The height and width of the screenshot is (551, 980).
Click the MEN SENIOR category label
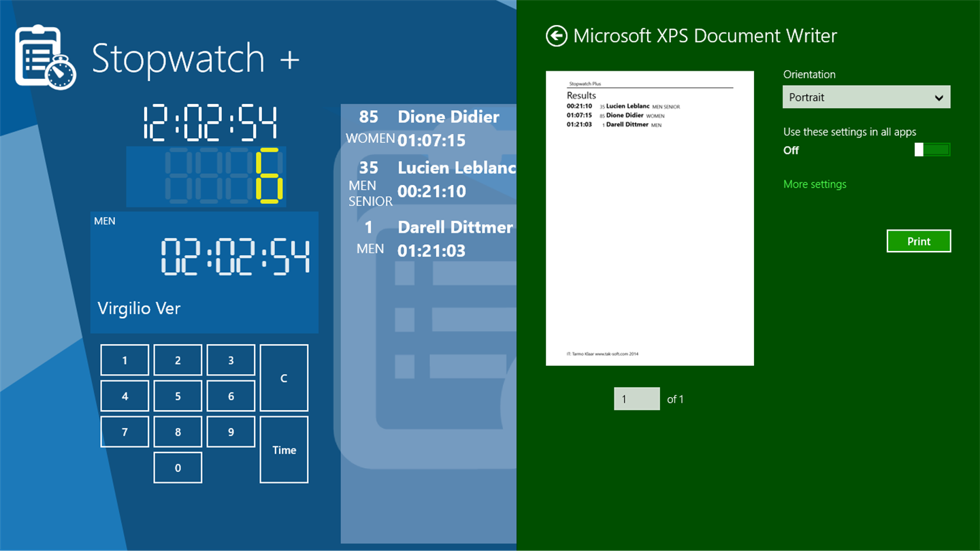pos(370,193)
